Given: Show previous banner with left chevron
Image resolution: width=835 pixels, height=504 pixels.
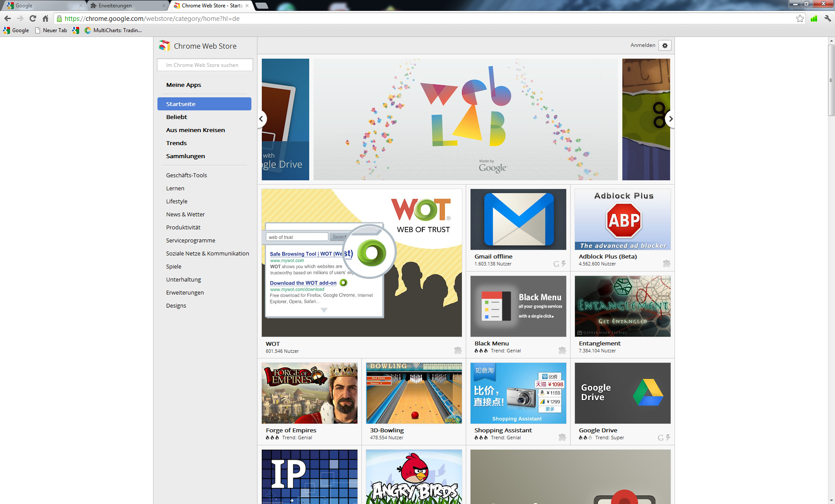Looking at the screenshot, I should (x=261, y=119).
